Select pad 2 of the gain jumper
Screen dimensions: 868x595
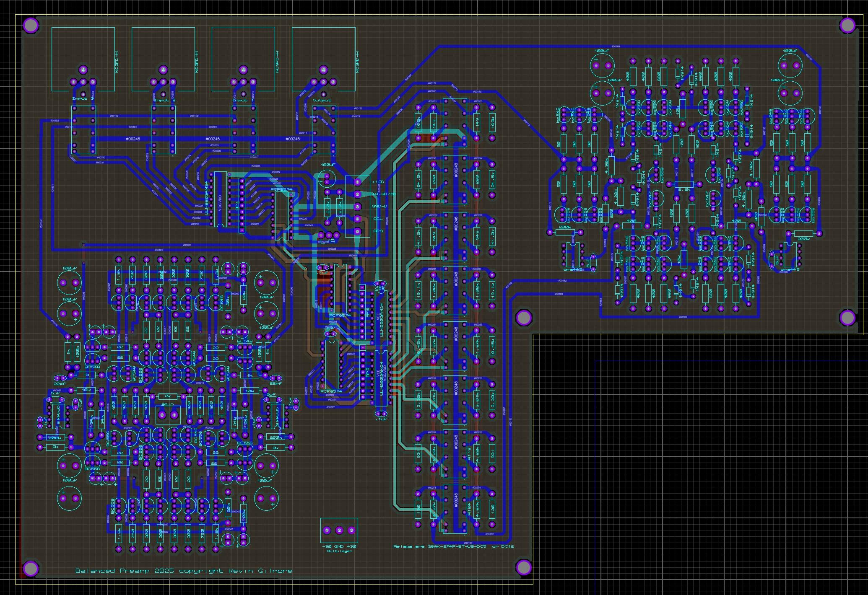pyautogui.click(x=162, y=415)
